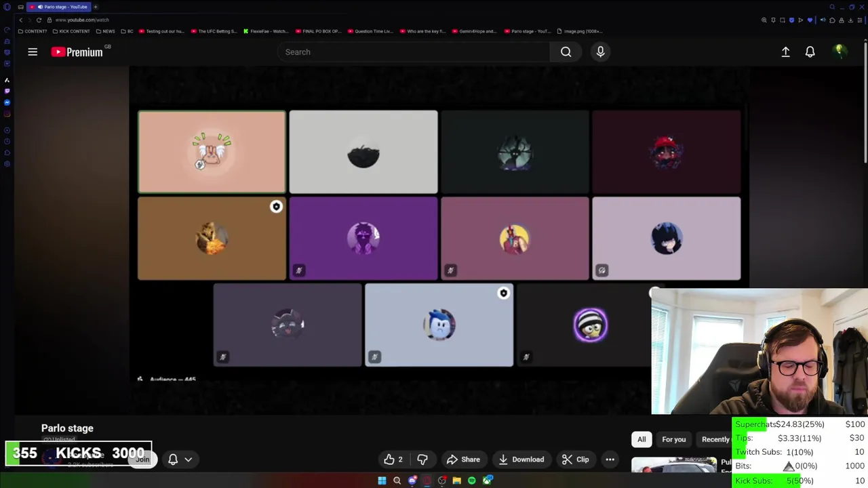
Task: Open the FINAL PO BOX OP... bookmark
Action: pyautogui.click(x=318, y=31)
